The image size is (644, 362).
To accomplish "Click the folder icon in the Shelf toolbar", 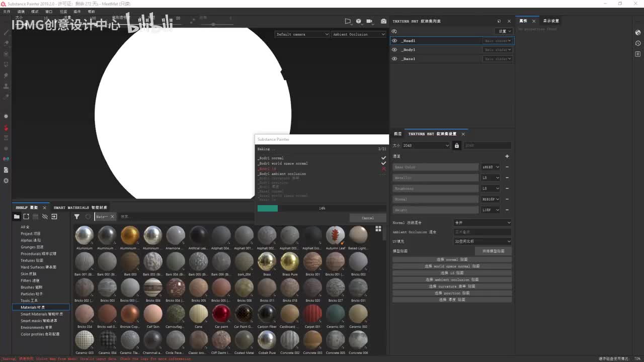I will coord(17,217).
